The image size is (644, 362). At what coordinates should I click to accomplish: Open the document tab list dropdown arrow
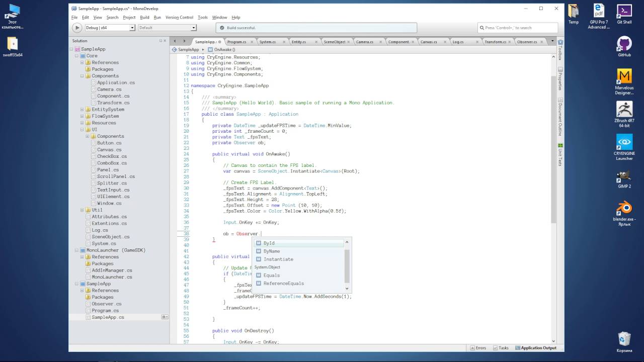coord(552,42)
